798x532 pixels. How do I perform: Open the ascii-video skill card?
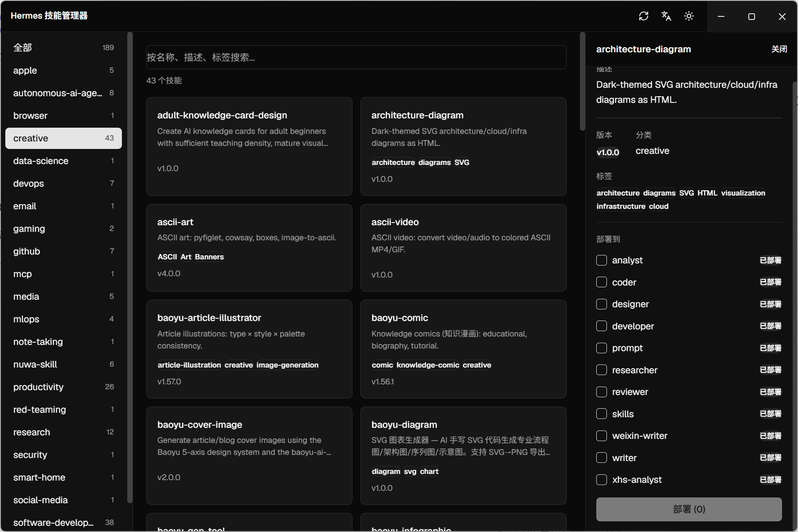point(463,248)
